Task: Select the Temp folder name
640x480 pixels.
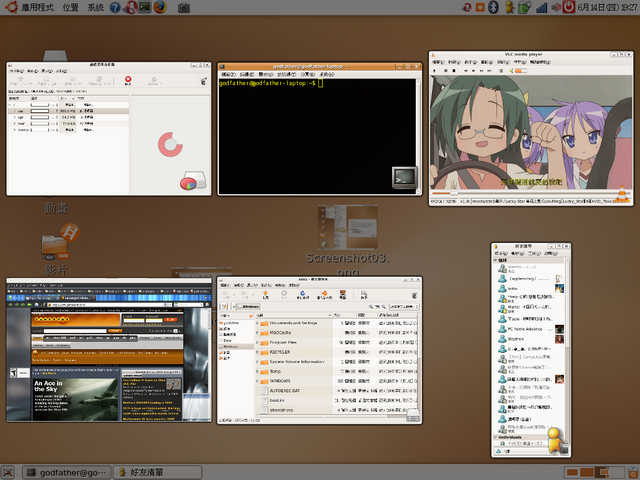Action: point(275,371)
